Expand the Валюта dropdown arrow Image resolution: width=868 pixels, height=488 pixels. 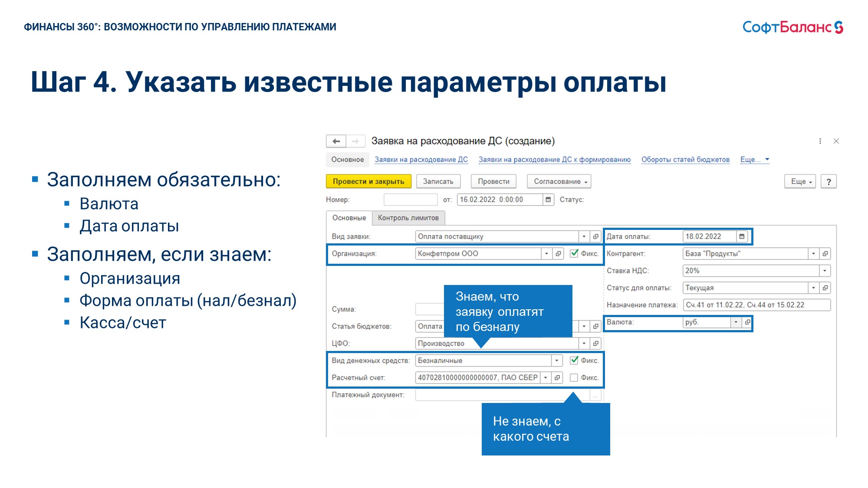tap(736, 322)
